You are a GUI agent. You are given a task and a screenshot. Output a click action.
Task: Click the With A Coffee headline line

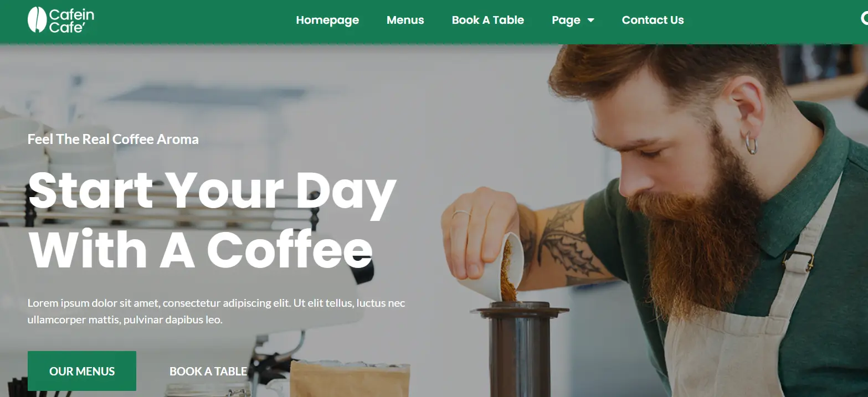pyautogui.click(x=201, y=249)
